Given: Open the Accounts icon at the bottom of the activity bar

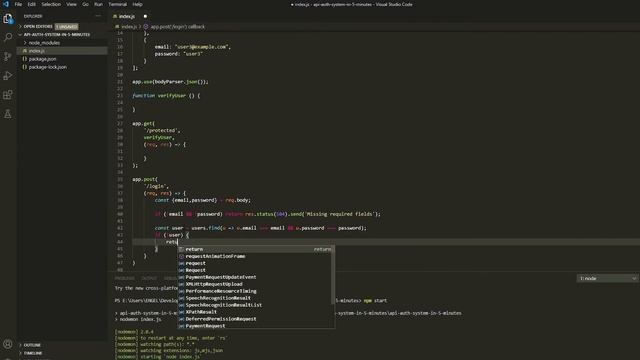Looking at the screenshot, I should click(x=8, y=344).
